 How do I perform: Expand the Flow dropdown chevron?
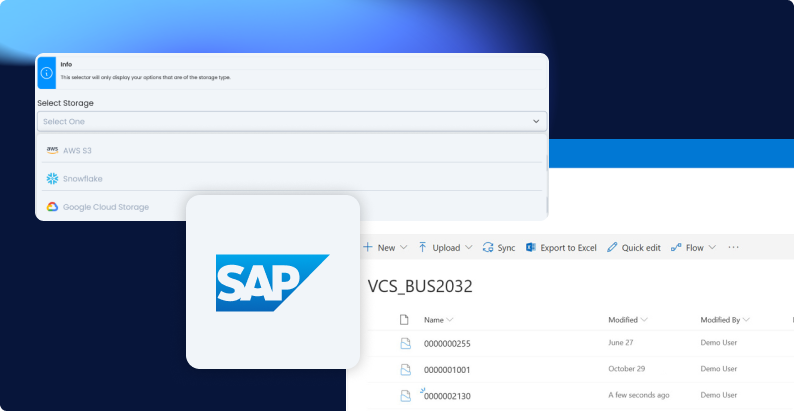coord(712,248)
